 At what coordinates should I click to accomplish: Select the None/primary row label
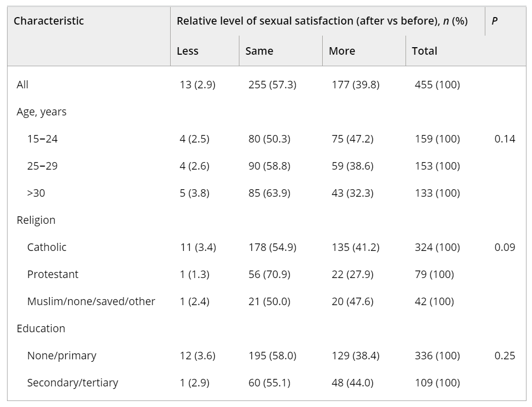[x=62, y=356]
